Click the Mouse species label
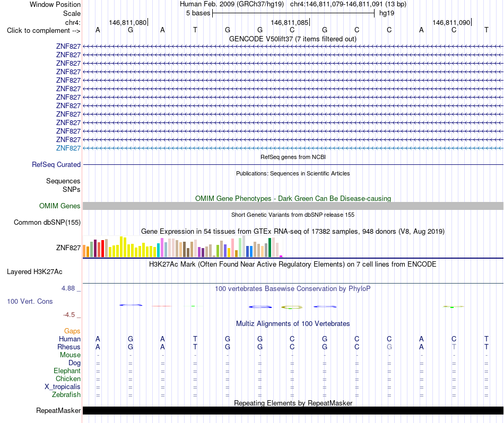 (70, 355)
